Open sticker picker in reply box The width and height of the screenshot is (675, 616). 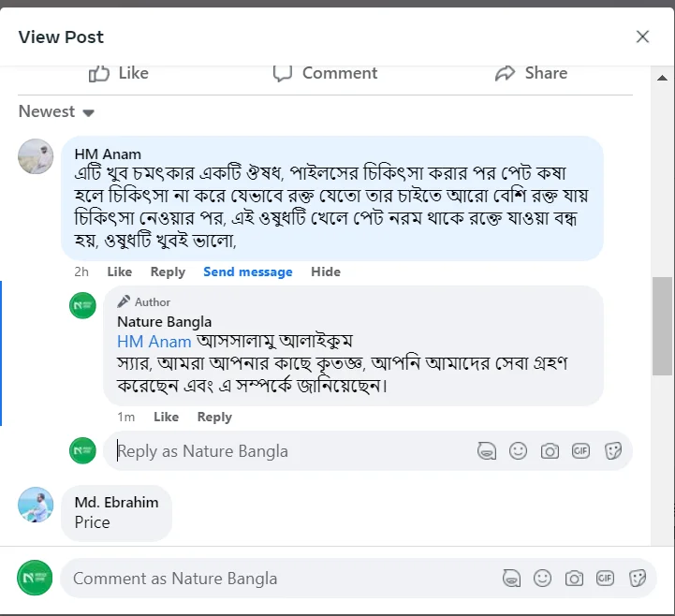613,451
